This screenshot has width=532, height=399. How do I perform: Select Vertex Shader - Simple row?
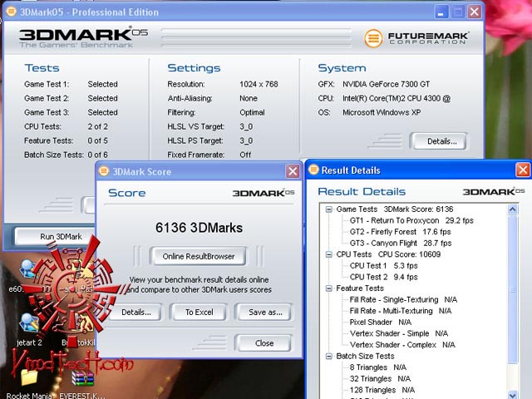pyautogui.click(x=399, y=333)
